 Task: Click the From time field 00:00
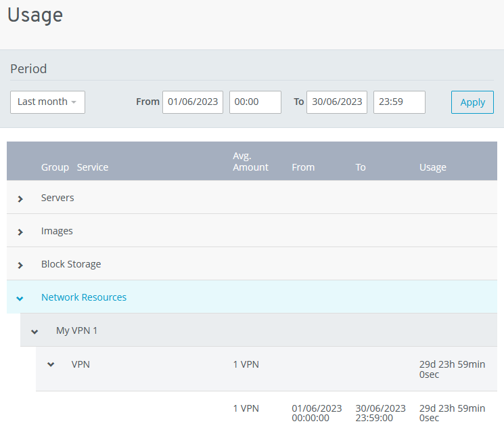coord(255,102)
